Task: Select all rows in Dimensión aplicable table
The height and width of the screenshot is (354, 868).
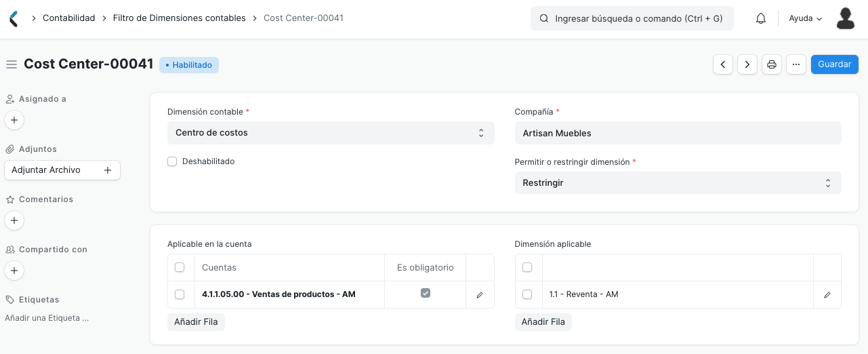Action: click(527, 267)
